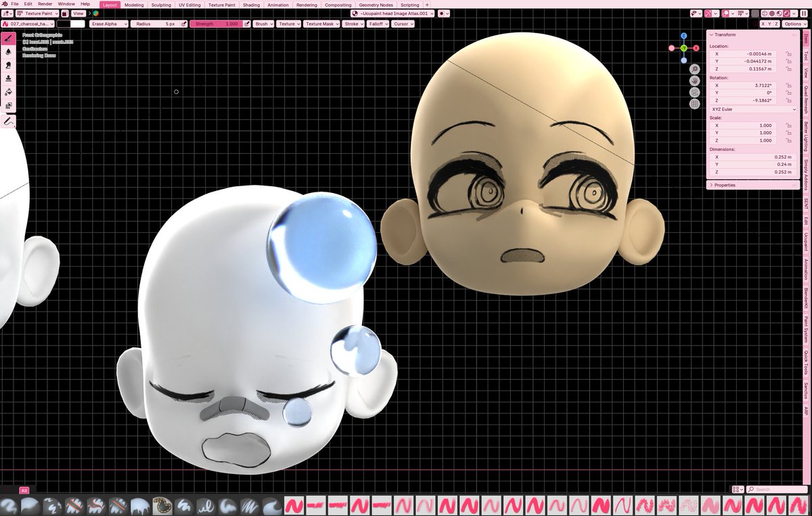Switch to the Geometry Nodes workspace tab
The height and width of the screenshot is (516, 812).
click(376, 5)
